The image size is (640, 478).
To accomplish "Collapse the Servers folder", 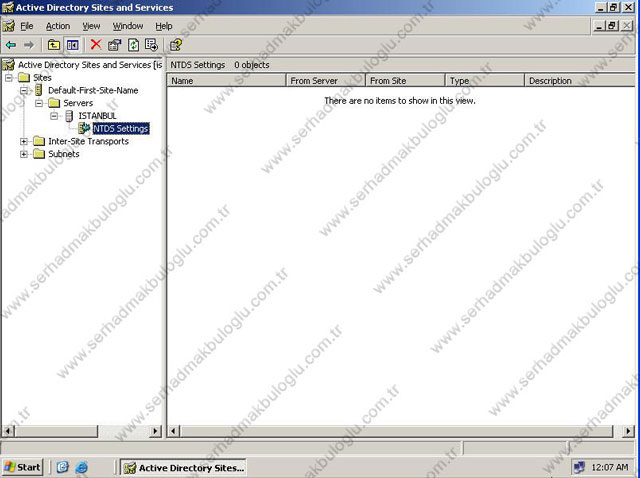I will (39, 103).
